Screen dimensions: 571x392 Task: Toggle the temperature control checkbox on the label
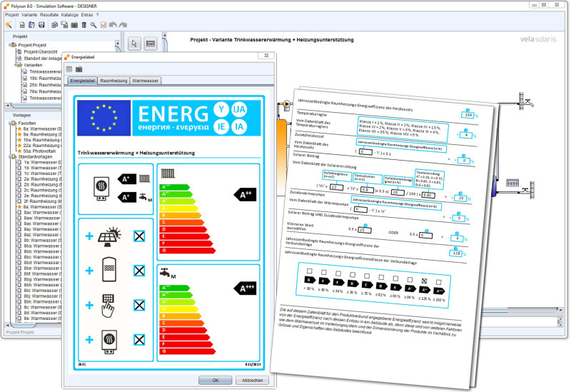[x=139, y=306]
